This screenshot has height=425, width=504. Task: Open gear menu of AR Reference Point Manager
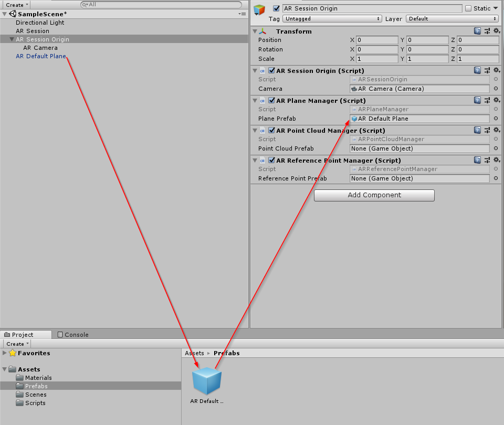(x=496, y=160)
